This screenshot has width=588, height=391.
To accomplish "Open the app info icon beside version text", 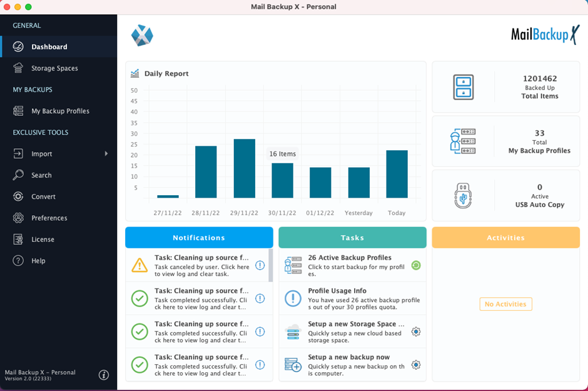I will pyautogui.click(x=104, y=375).
